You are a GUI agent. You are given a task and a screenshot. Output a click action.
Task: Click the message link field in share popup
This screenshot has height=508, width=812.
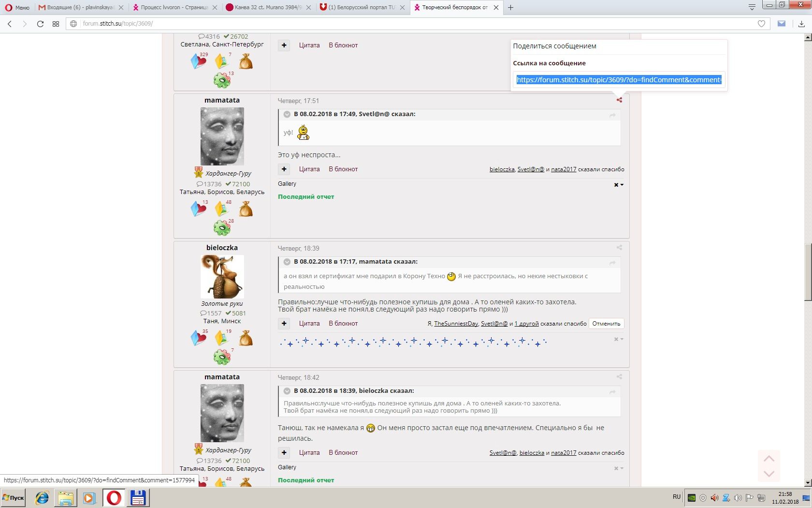[619, 80]
